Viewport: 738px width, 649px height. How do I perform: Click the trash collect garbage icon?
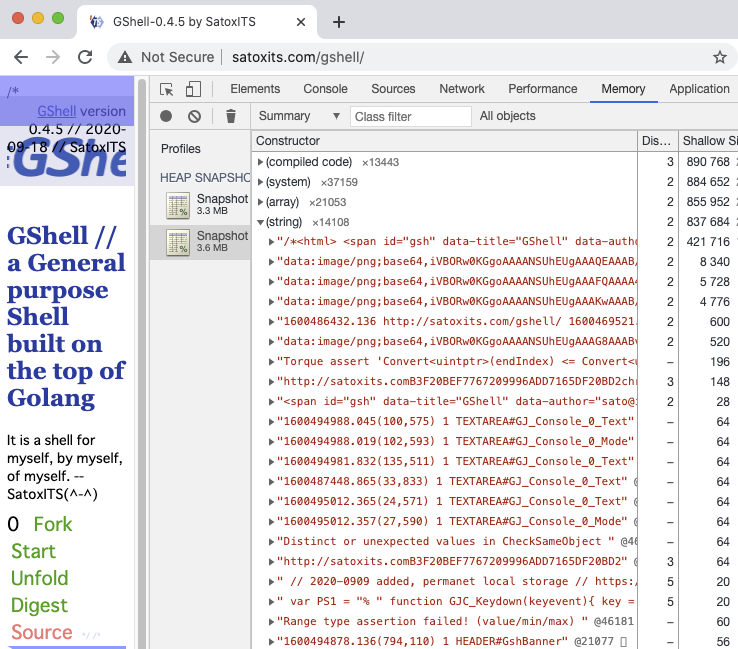pos(231,117)
